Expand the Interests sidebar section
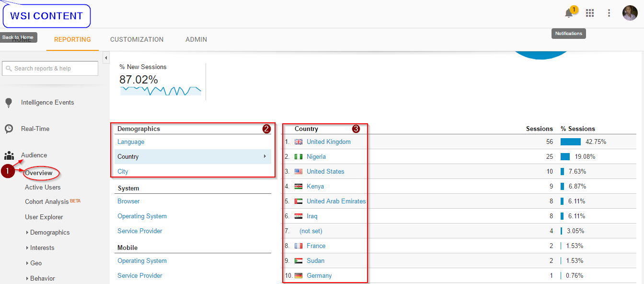644x284 pixels. (42, 248)
